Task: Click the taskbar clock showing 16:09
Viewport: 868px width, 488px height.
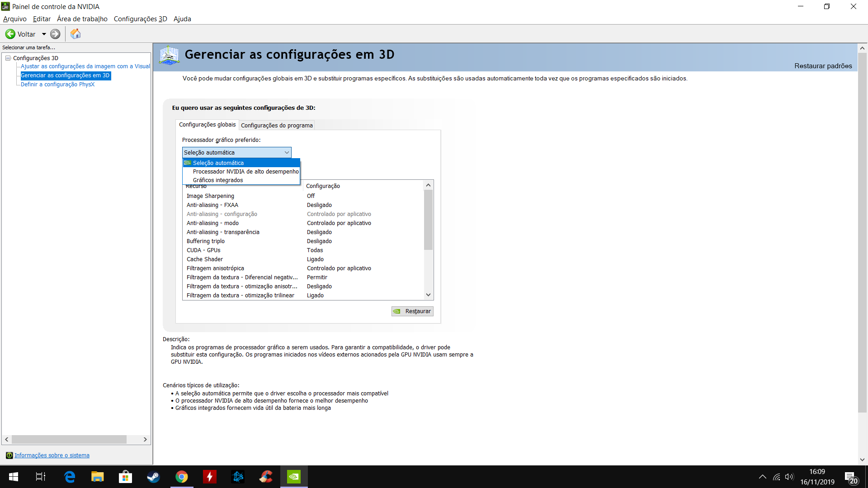Action: (817, 477)
